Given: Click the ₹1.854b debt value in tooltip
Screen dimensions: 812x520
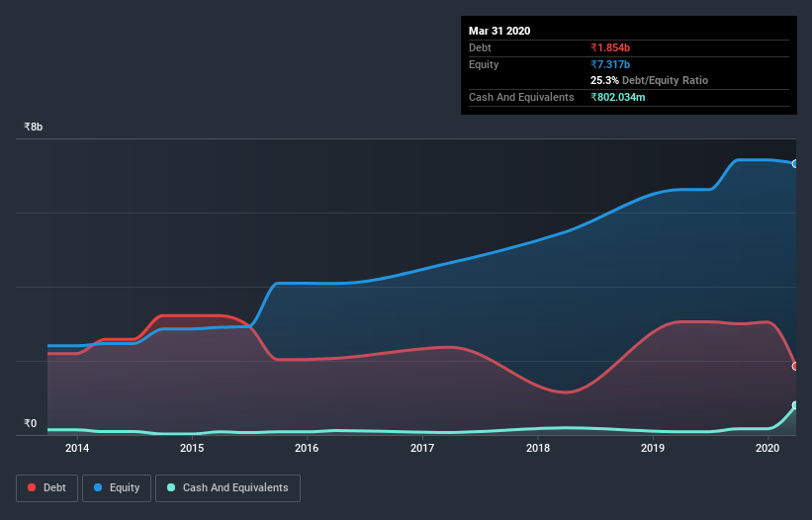Looking at the screenshot, I should point(610,47).
